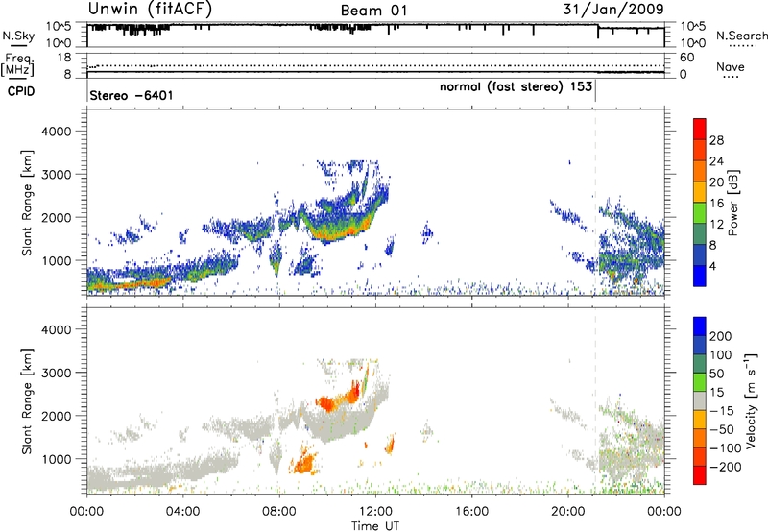Click the '200' value on Velocity colorbar

pos(721,336)
